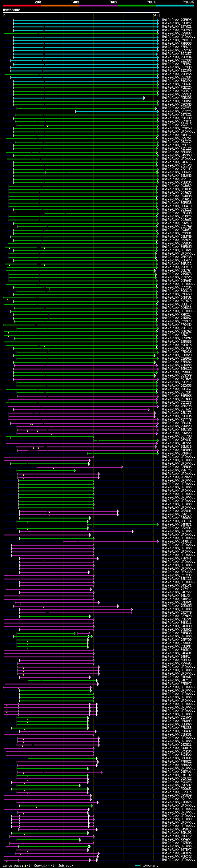This screenshot has height=868, width=197.
Task: Select label UniRef100_B7FGT4
Action: [176, 47]
